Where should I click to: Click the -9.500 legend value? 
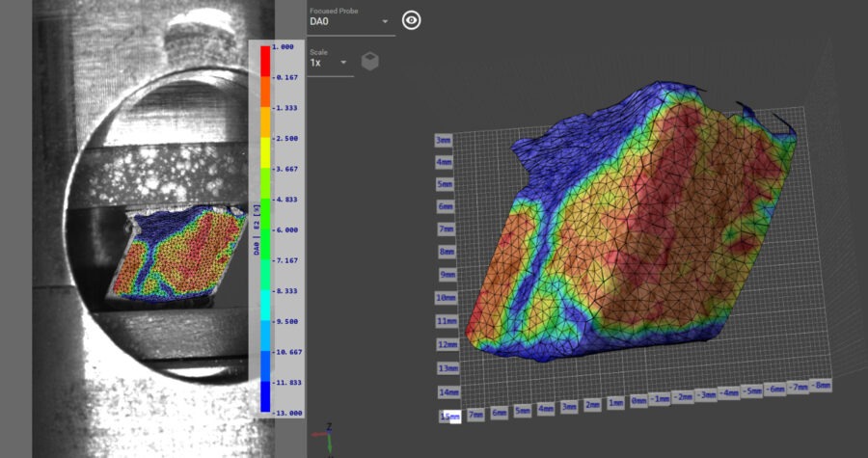[285, 321]
